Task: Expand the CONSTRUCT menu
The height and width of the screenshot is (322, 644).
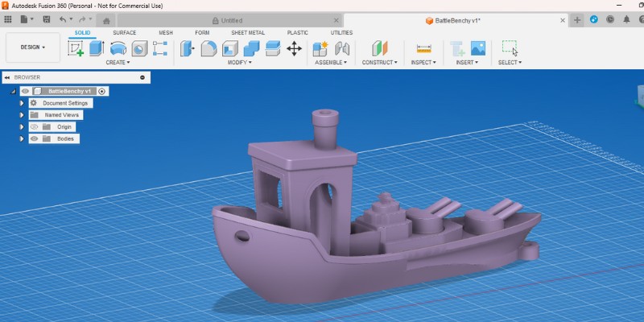Action: tap(379, 63)
